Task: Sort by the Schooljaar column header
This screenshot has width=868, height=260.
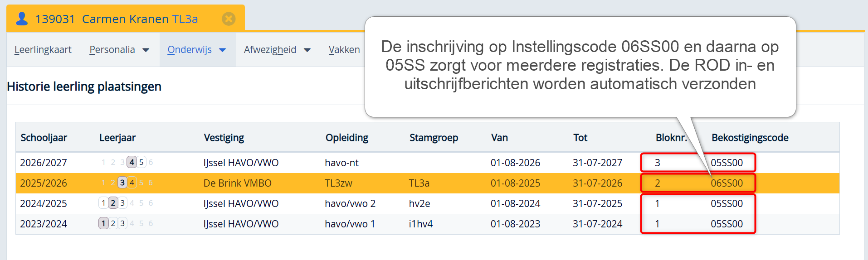Action: point(44,138)
